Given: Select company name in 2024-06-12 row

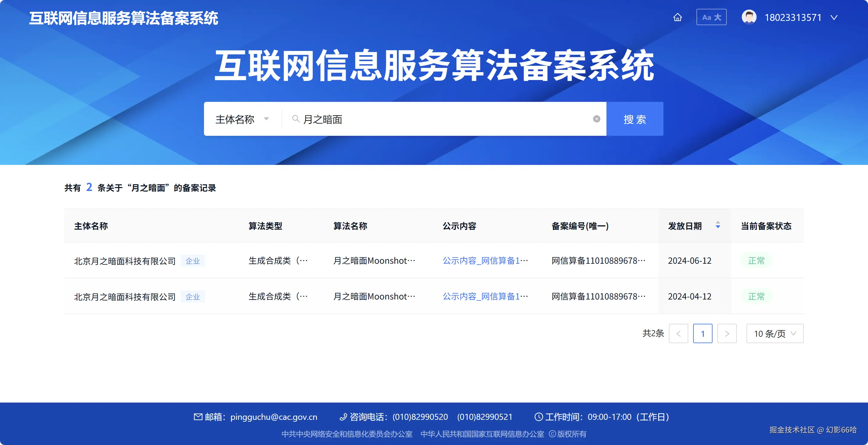Looking at the screenshot, I should pos(125,261).
